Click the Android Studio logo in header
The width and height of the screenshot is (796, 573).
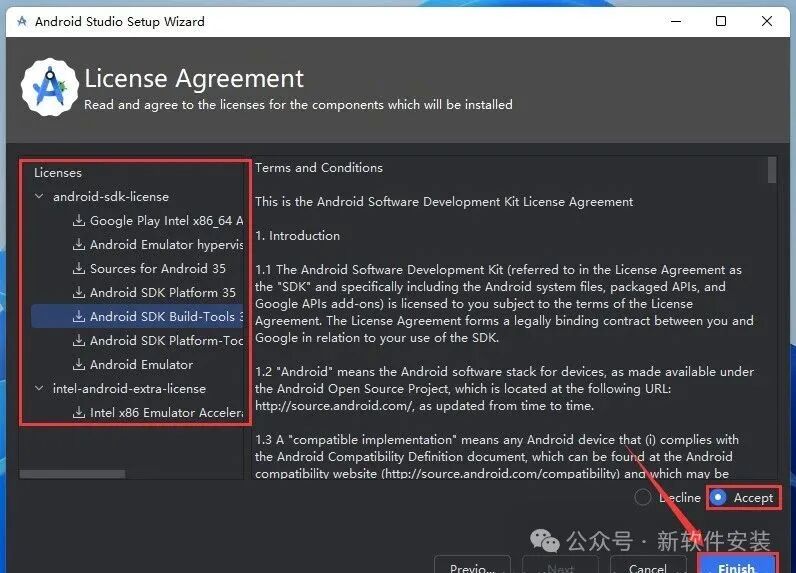(x=50, y=87)
